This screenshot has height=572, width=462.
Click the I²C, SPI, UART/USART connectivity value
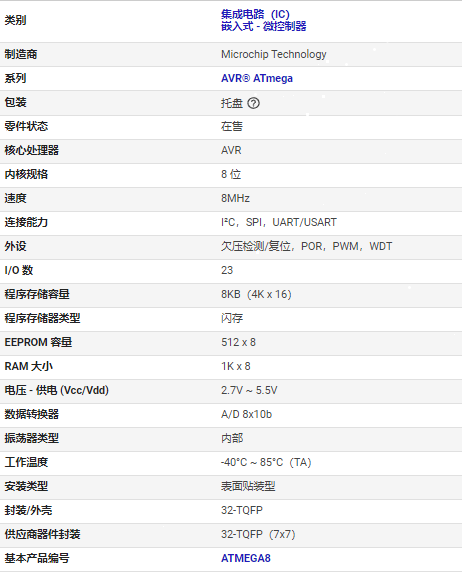pos(279,222)
